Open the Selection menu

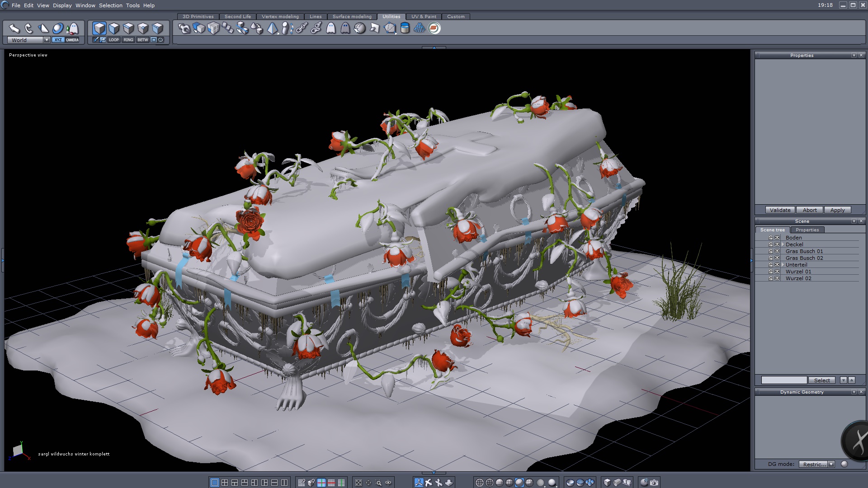110,5
